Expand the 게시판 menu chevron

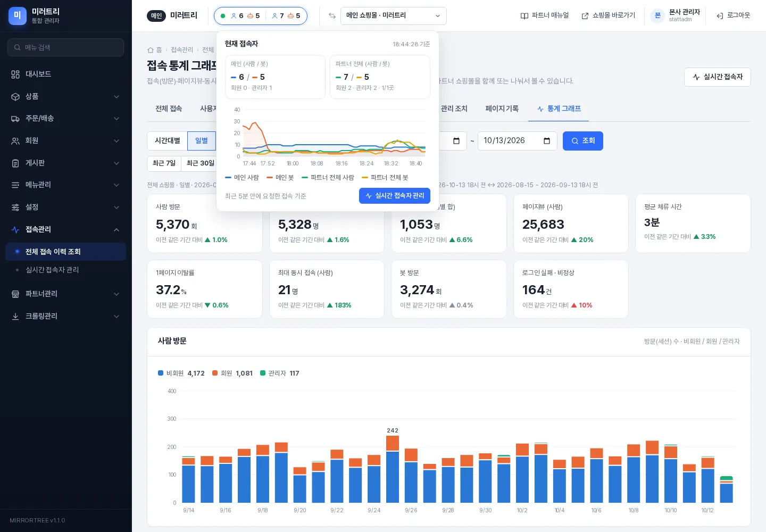pyautogui.click(x=116, y=163)
